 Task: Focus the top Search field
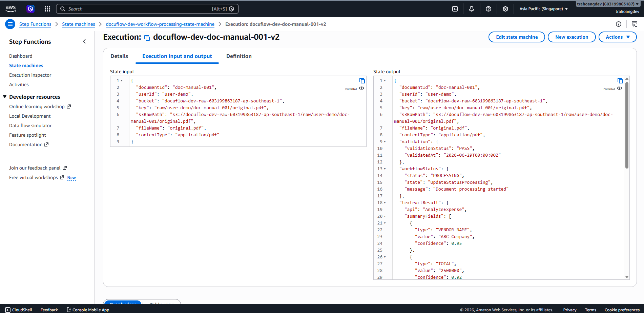[x=147, y=9]
